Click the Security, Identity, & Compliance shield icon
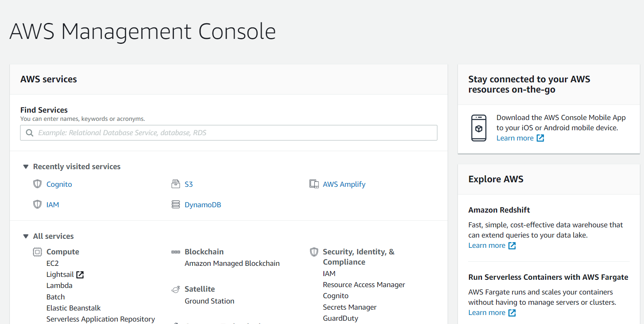The height and width of the screenshot is (324, 644). coord(314,252)
